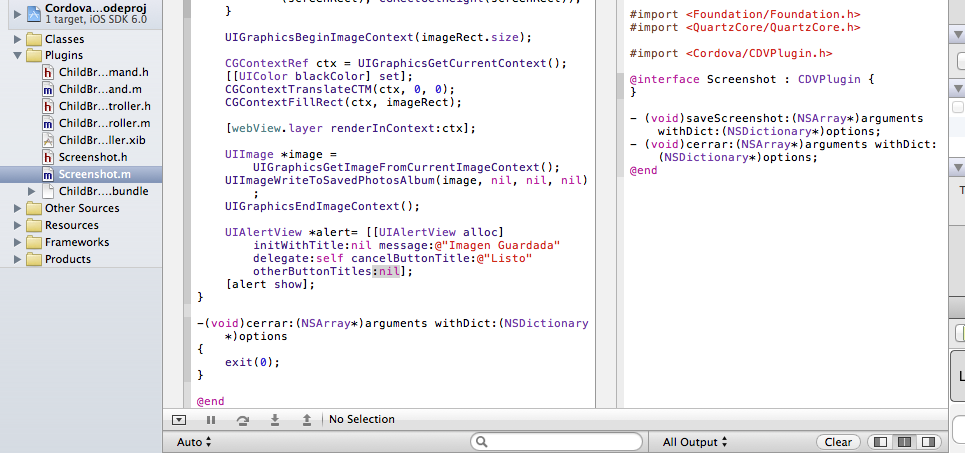Click the step over debugger icon
Screen dimensions: 965x453
tap(242, 420)
